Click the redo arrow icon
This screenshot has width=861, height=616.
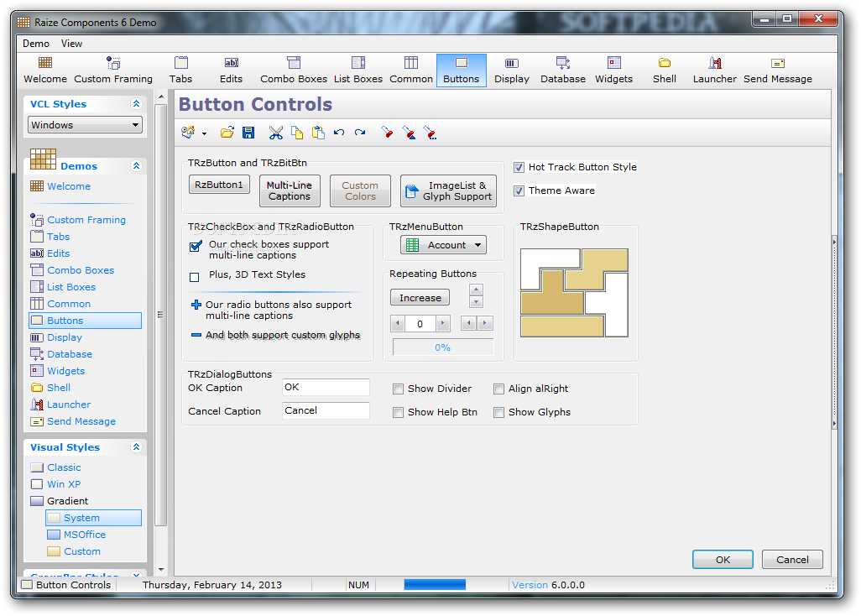click(360, 133)
